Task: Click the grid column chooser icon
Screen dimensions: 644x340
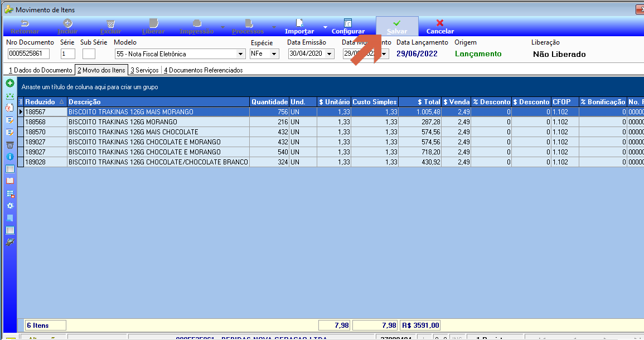Action: [x=21, y=102]
